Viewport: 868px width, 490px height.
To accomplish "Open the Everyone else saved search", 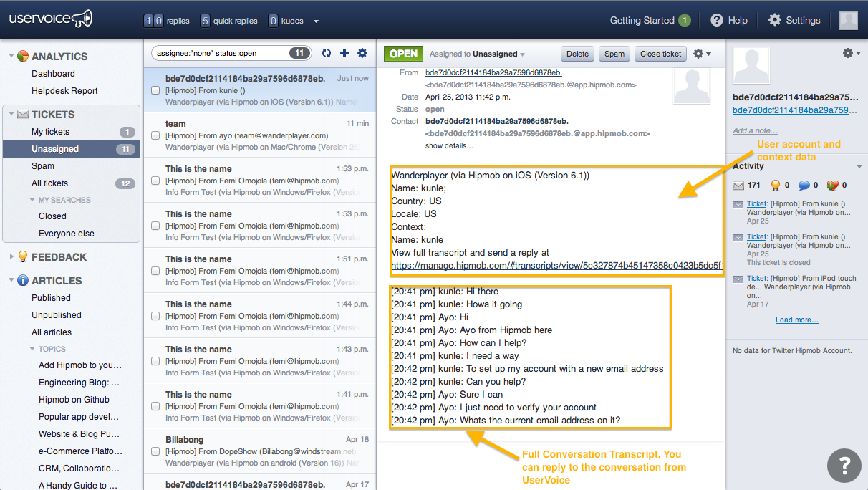I will coord(67,234).
